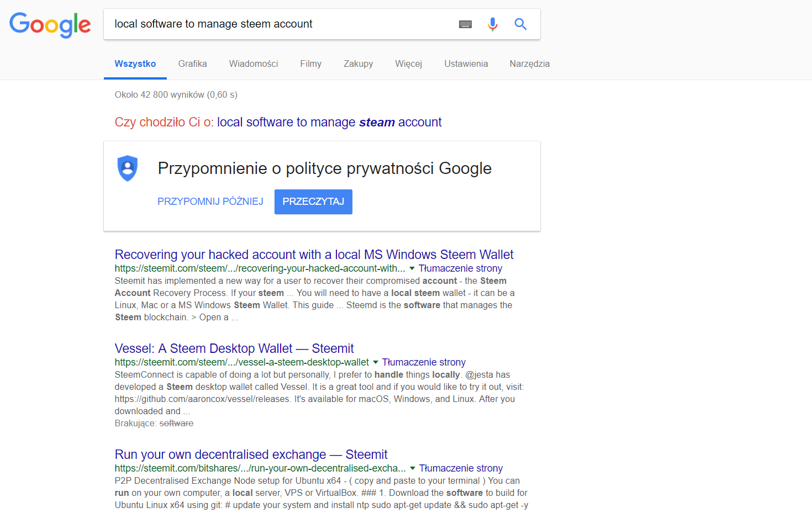Click the privacy shield icon
812x513 pixels.
click(x=128, y=168)
